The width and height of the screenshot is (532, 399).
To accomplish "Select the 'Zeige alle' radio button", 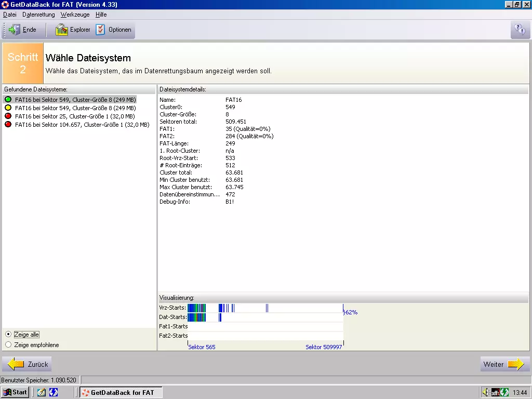I will (8, 334).
